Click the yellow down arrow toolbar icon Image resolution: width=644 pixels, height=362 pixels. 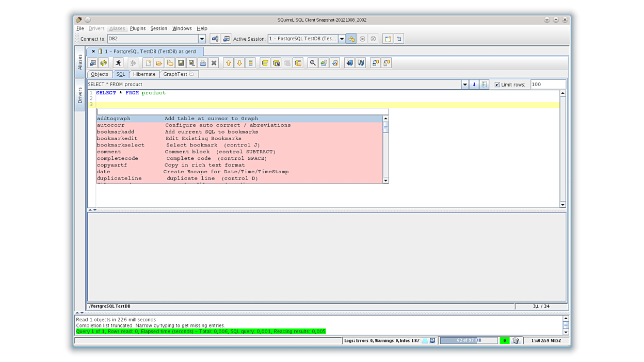click(x=239, y=63)
